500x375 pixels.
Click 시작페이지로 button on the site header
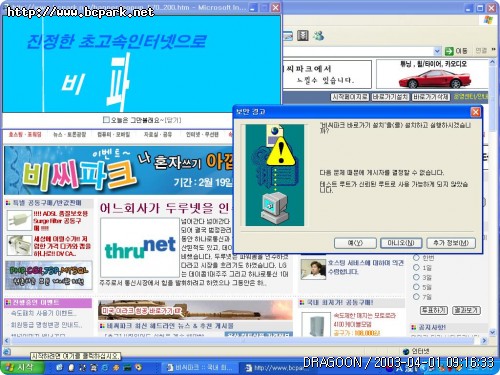[x=350, y=97]
